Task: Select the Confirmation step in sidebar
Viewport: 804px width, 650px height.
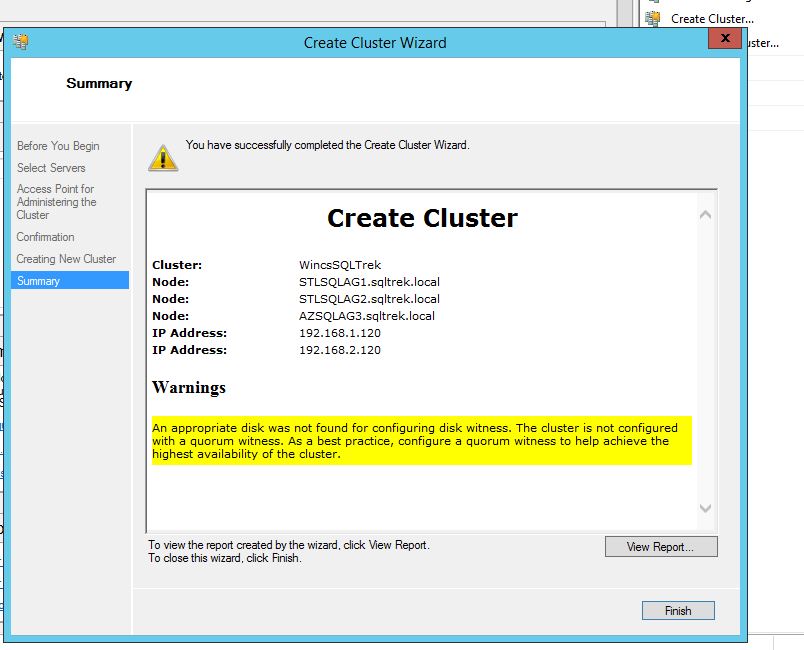Action: point(45,237)
